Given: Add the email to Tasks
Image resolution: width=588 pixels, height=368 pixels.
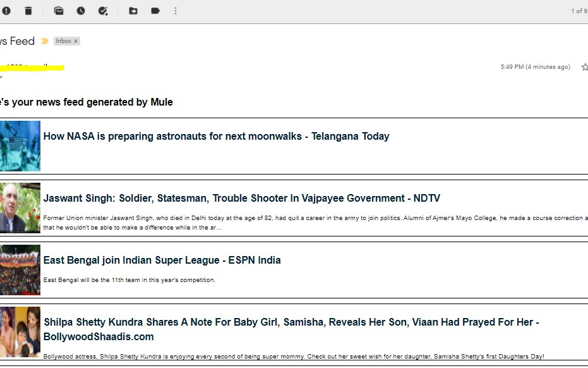Looking at the screenshot, I should (x=103, y=11).
